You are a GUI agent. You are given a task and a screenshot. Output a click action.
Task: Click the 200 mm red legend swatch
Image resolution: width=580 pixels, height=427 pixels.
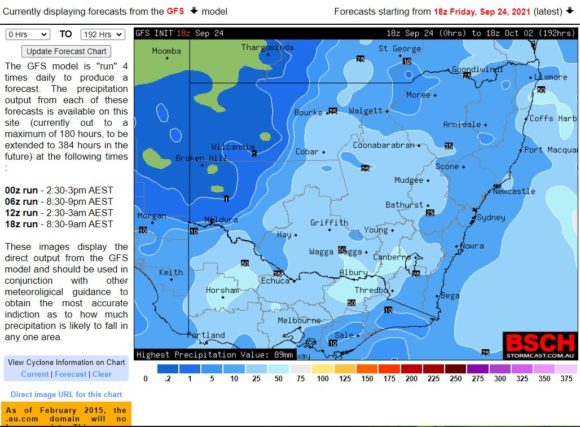(411, 369)
